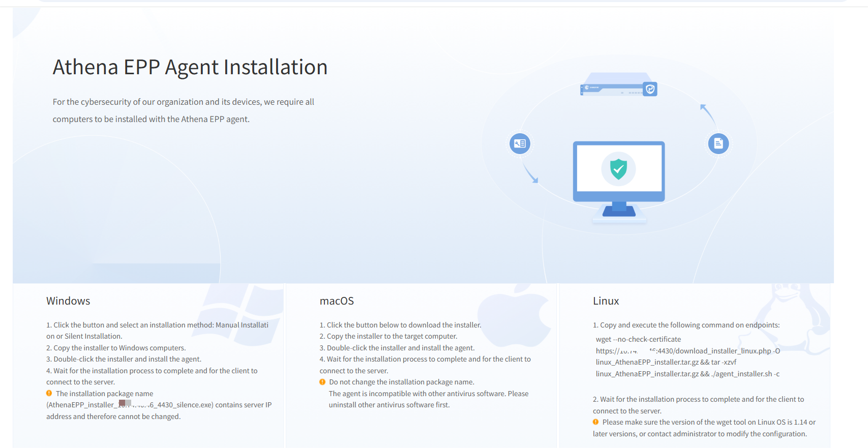Click Windows step "1. Click the button and select an installation method"
Viewport: 868px width, 448px height.
click(158, 325)
